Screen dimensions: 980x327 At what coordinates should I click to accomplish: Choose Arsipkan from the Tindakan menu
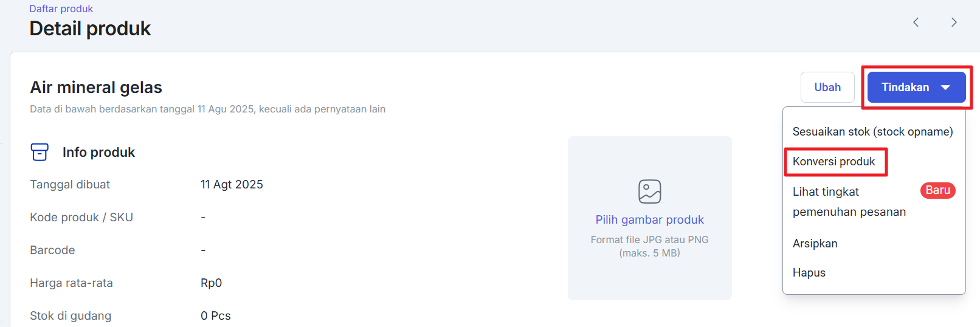coord(815,244)
